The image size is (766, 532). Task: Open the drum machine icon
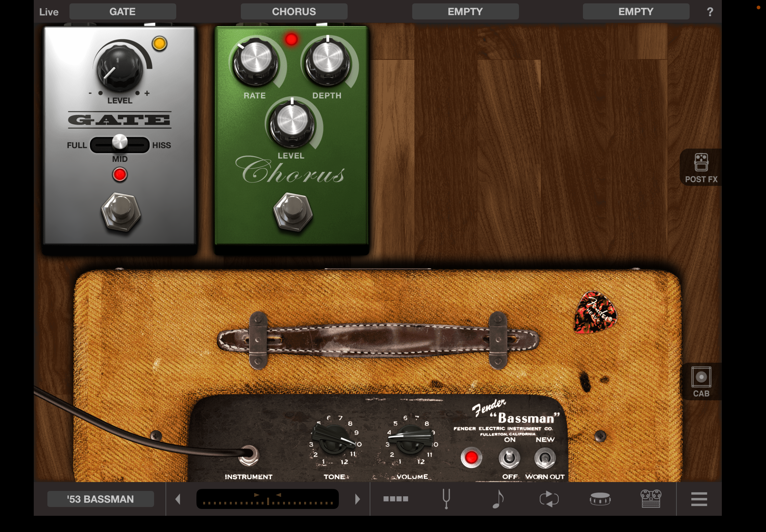[600, 499]
